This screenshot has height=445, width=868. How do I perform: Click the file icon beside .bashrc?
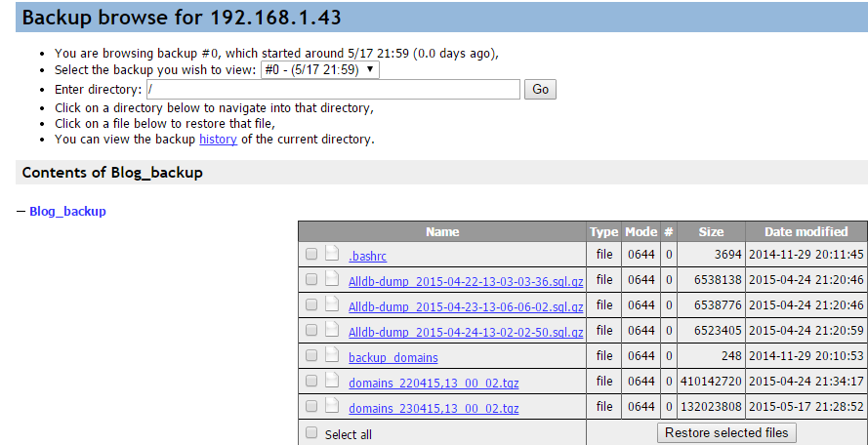click(332, 254)
